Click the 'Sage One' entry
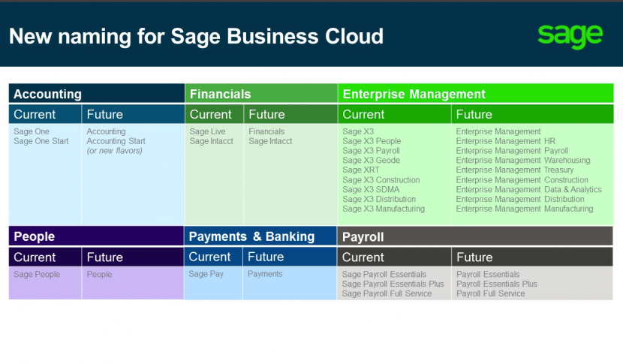The width and height of the screenshot is (623, 364). [32, 131]
